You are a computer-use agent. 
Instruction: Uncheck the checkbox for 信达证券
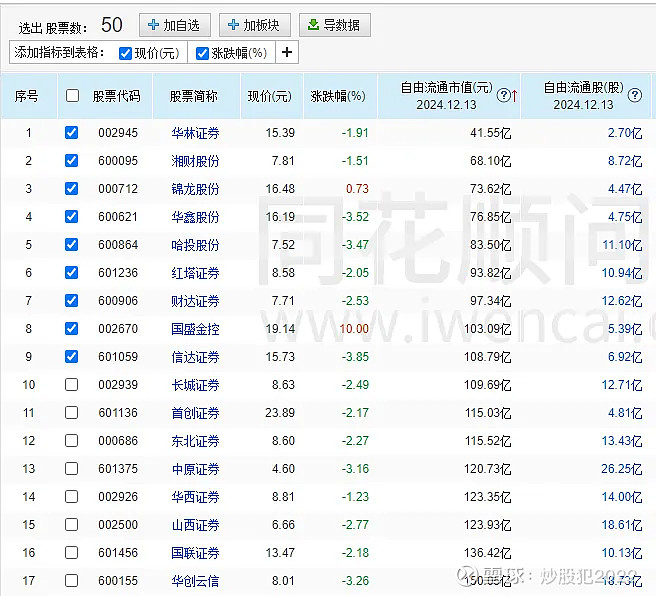(72, 356)
